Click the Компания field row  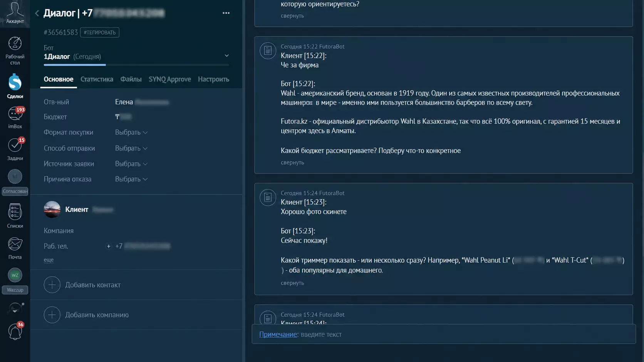(136, 231)
